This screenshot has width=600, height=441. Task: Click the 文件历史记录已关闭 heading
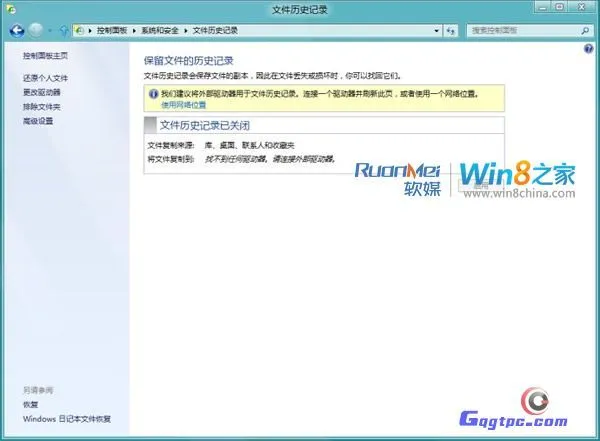click(205, 125)
